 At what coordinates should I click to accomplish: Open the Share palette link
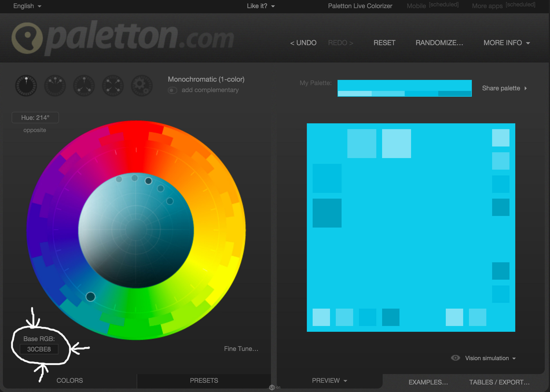click(x=504, y=88)
